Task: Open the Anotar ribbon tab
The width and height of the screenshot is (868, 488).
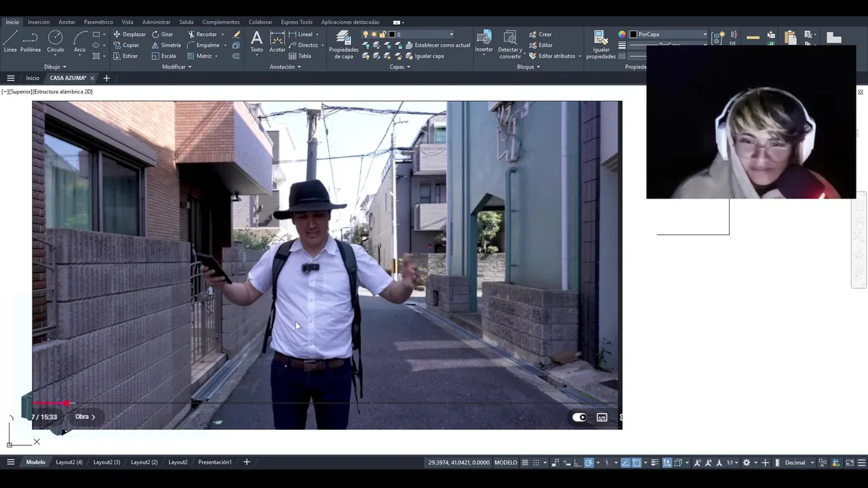Action: tap(66, 22)
